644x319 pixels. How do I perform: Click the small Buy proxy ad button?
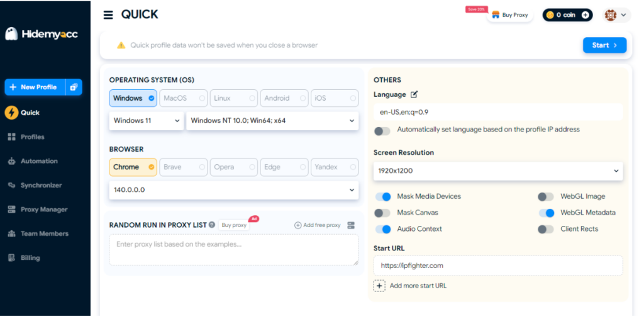point(234,225)
